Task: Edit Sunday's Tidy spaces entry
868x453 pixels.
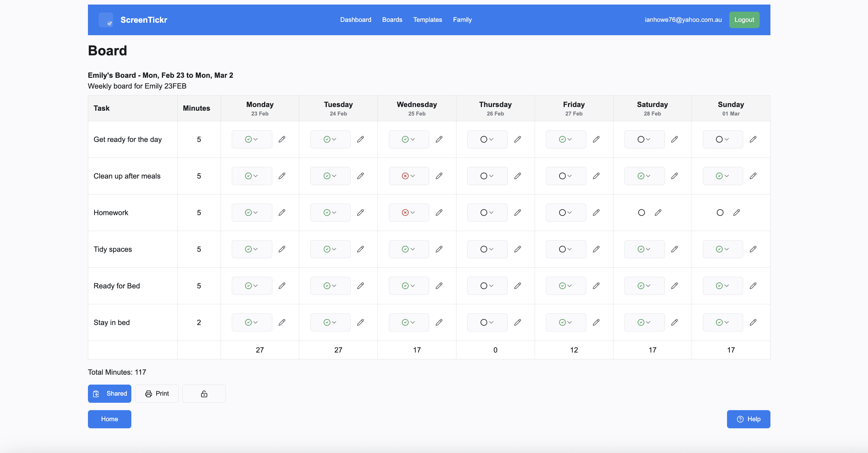Action: point(753,249)
